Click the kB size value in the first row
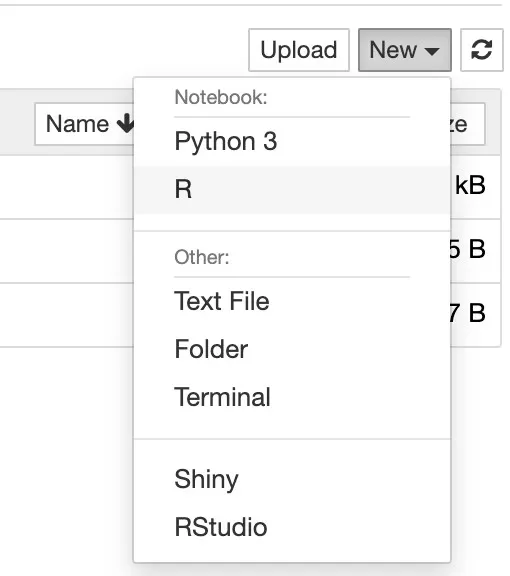Viewport: 510px width, 576px height. click(470, 186)
